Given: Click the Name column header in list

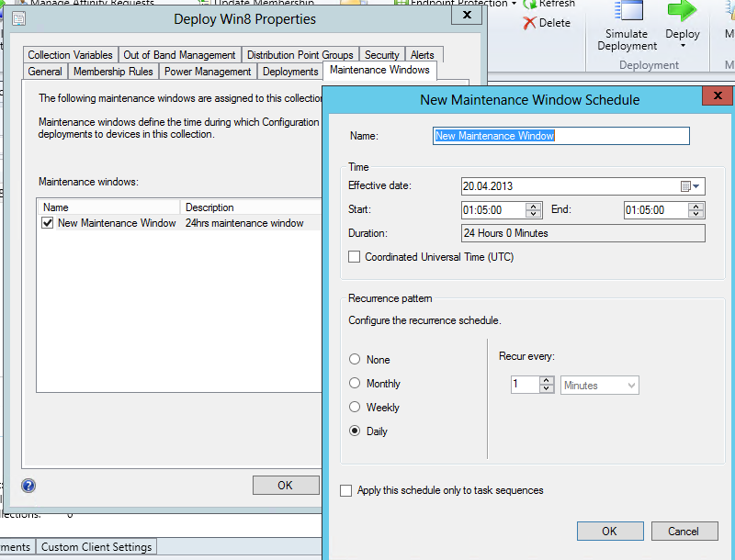Looking at the screenshot, I should (108, 207).
